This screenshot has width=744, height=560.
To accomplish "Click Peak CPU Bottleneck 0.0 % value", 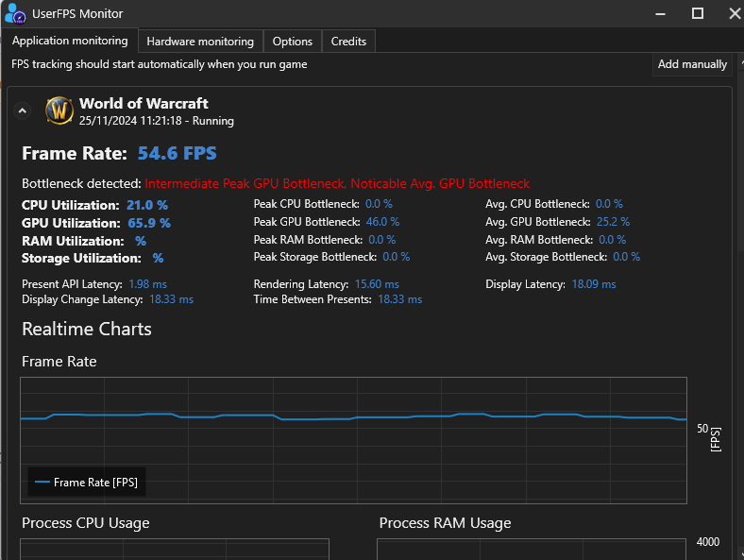I will (x=379, y=204).
